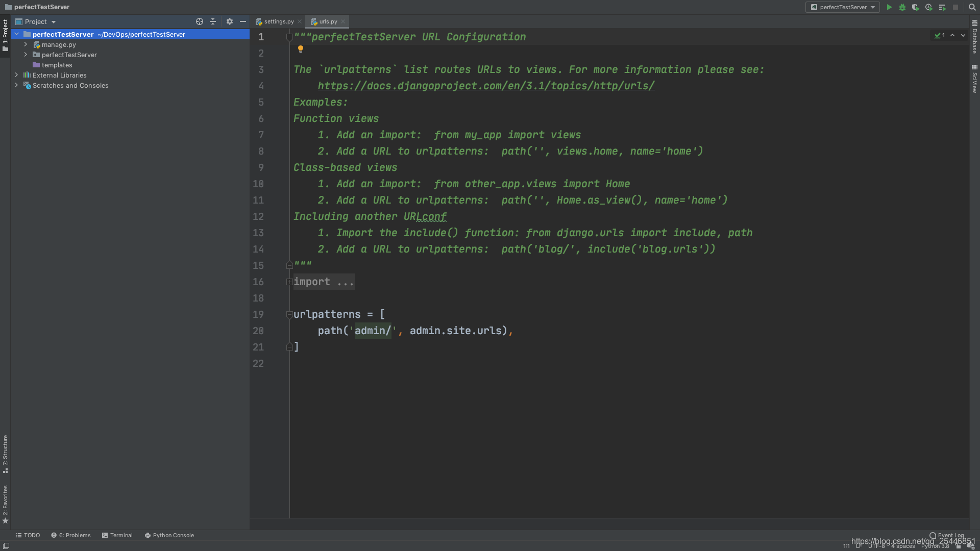Image resolution: width=980 pixels, height=551 pixels.
Task: Click the perfectTestServer breadcrumb in title bar
Action: 37,7
